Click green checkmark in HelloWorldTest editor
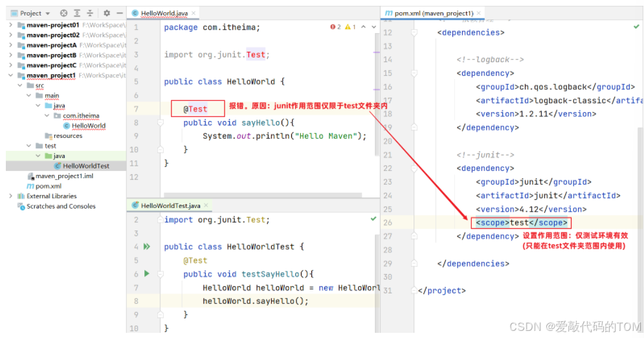Viewport: 644px width, 338px height. (373, 219)
